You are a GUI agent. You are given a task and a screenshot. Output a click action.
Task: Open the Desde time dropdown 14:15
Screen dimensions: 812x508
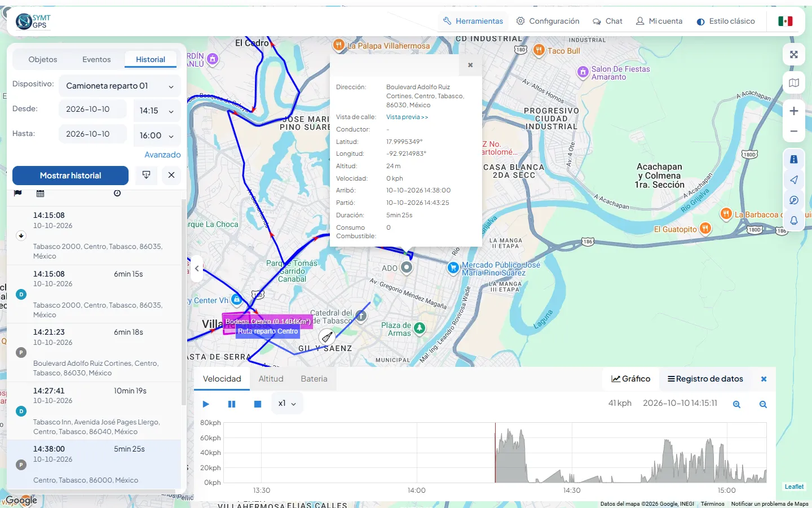pyautogui.click(x=157, y=111)
